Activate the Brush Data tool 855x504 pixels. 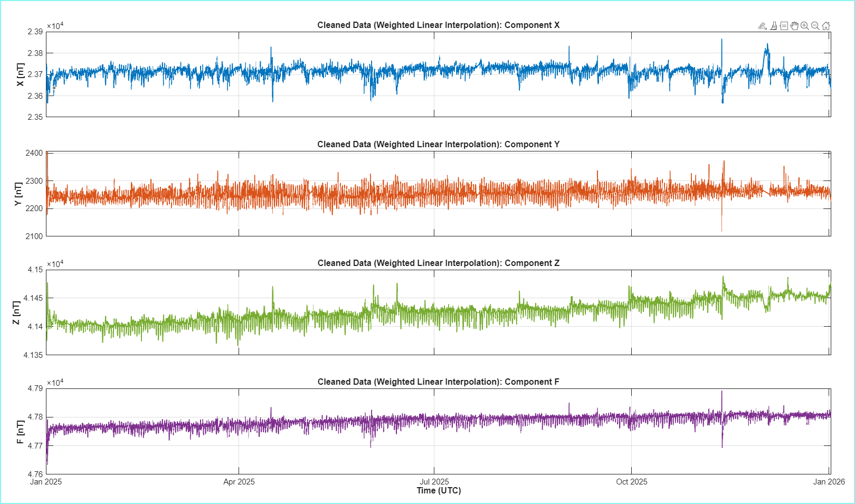[x=774, y=26]
